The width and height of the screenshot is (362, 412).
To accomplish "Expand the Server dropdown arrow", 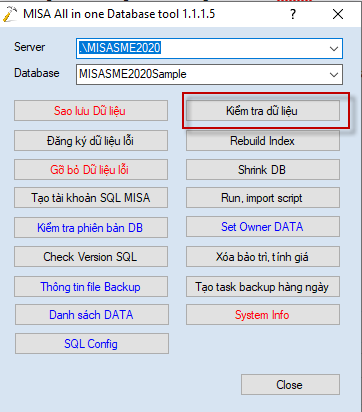I will coord(334,49).
